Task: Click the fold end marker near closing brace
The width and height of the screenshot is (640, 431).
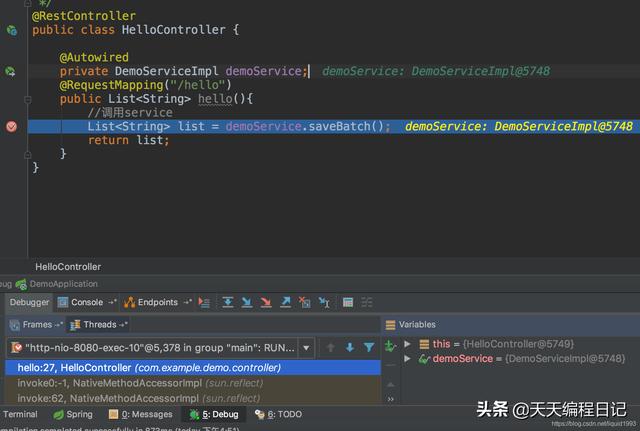Action: 28,154
